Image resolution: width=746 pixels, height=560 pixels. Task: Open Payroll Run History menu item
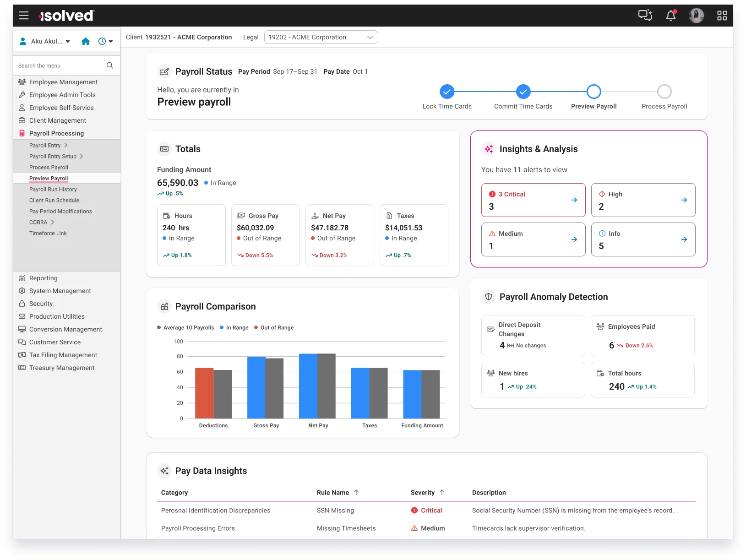pyautogui.click(x=53, y=189)
